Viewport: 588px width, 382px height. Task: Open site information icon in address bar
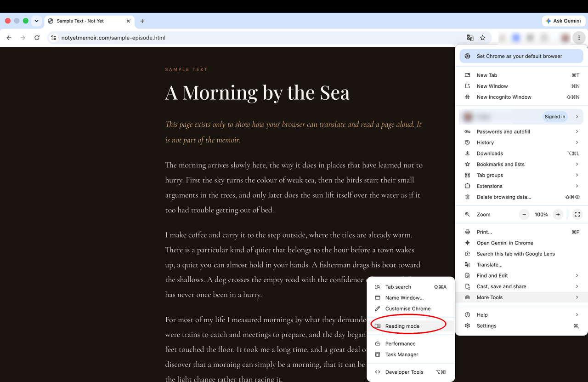[54, 38]
